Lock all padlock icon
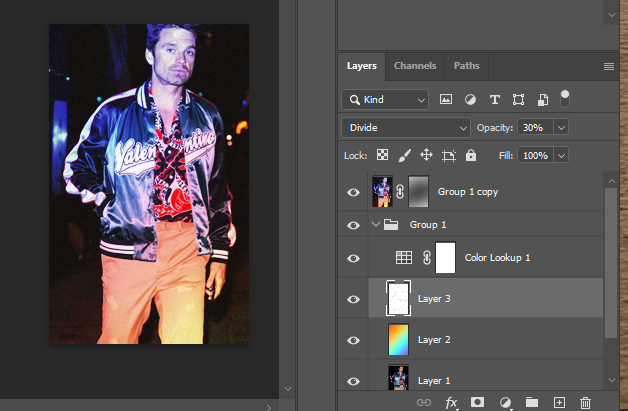628x411 pixels. 471,155
